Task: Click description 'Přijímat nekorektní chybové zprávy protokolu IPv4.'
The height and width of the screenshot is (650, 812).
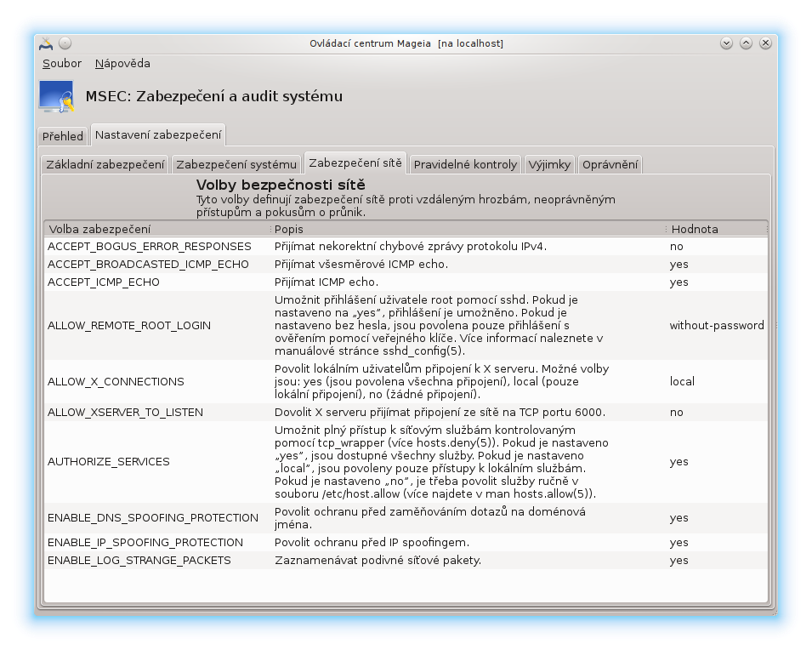Action: (x=411, y=246)
